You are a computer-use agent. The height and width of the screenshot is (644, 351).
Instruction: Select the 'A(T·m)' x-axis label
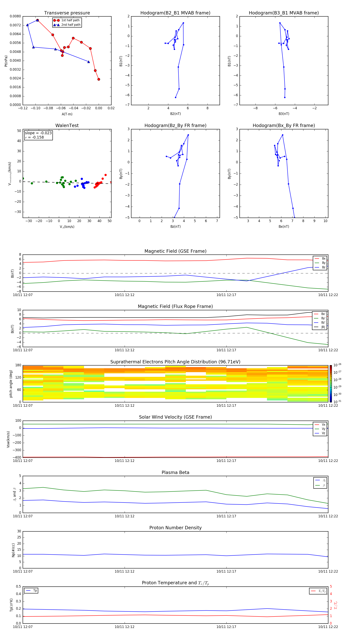point(67,114)
